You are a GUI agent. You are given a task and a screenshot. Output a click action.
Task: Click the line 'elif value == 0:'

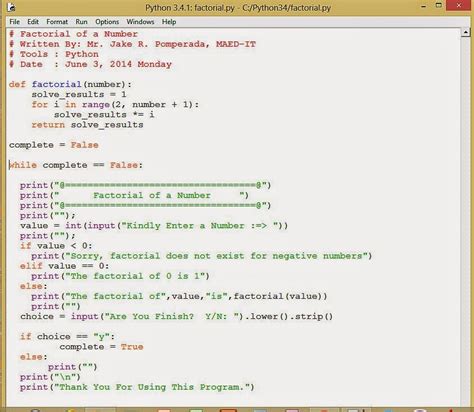pyautogui.click(x=64, y=266)
